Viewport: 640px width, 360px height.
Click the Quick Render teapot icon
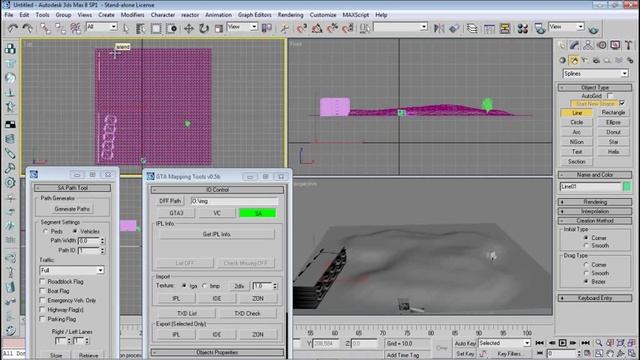click(x=593, y=29)
